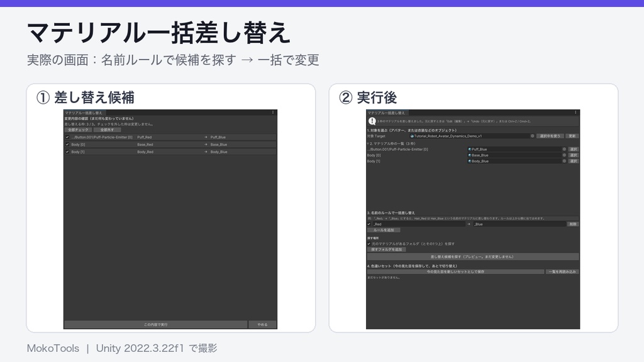Click 選択 button in the Puff_Blue row
Screen dimensions: 644x362
pyautogui.click(x=574, y=150)
